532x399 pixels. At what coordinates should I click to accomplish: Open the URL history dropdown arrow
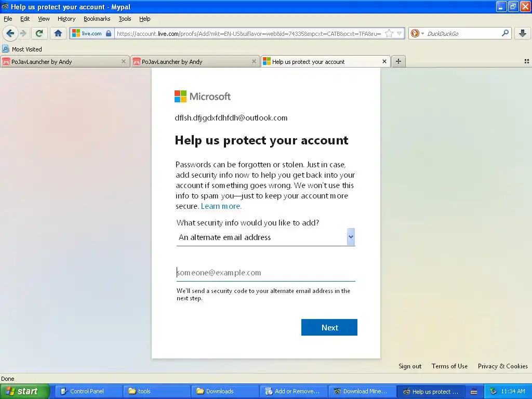click(x=400, y=33)
